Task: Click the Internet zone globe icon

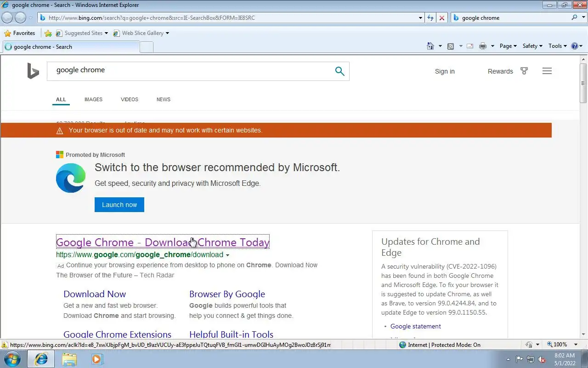Action: click(402, 345)
